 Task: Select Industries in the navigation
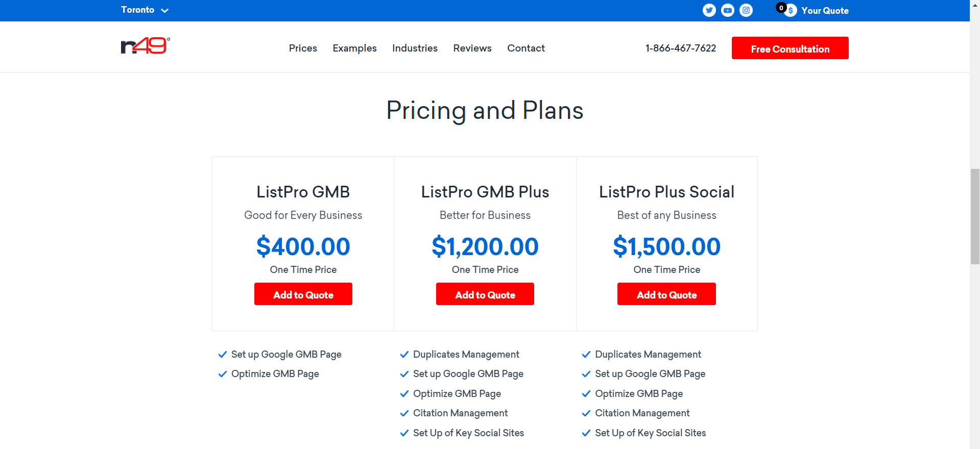point(415,48)
